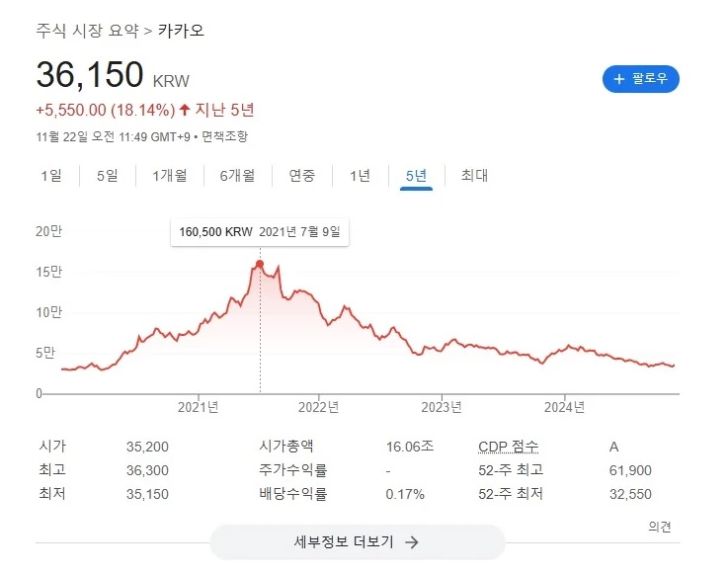Select the 1일 time range tab

pos(51,176)
